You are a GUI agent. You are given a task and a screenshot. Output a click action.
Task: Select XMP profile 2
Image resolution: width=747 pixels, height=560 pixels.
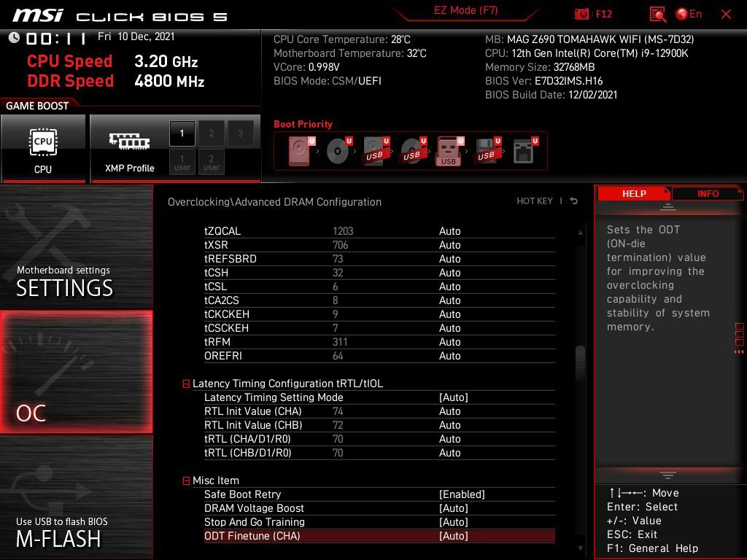211,133
